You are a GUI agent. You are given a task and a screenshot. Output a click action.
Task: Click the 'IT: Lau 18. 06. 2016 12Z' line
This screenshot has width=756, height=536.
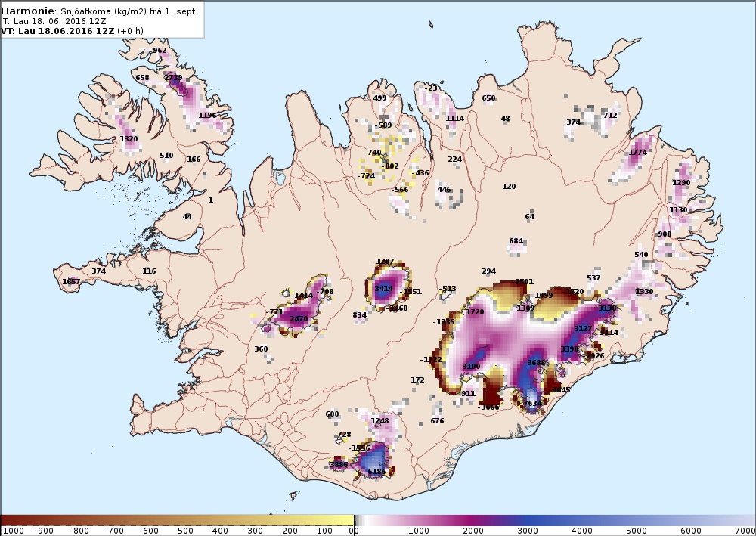point(54,21)
